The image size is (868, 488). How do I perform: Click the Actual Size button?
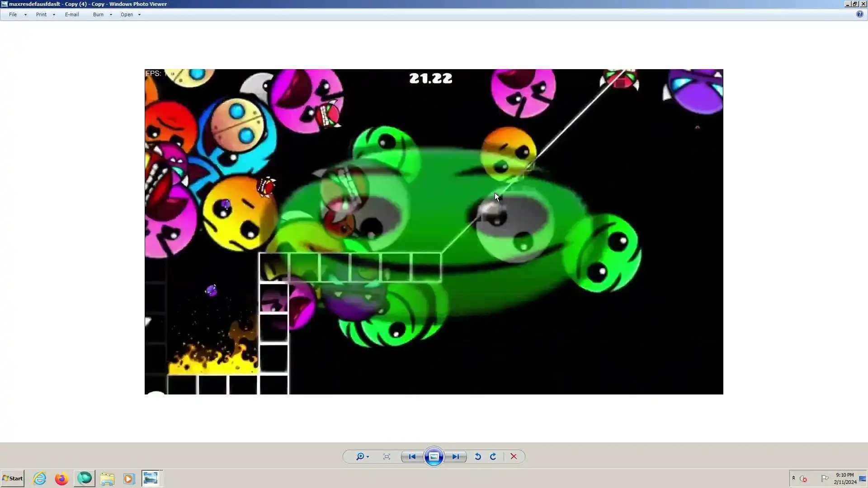pos(387,456)
